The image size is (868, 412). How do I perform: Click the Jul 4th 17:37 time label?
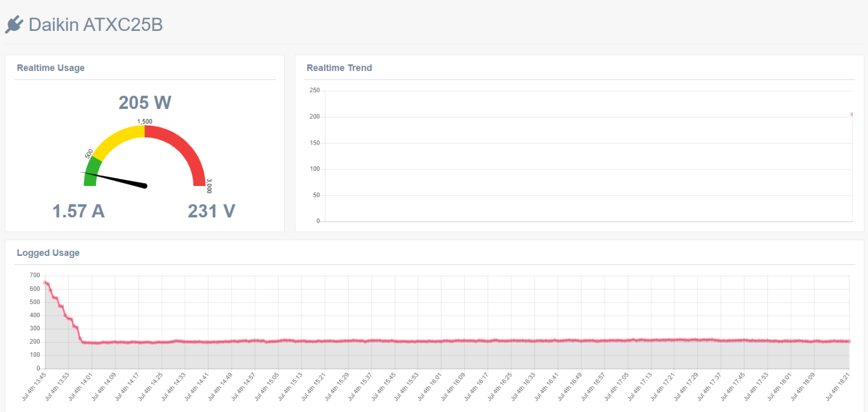point(709,387)
